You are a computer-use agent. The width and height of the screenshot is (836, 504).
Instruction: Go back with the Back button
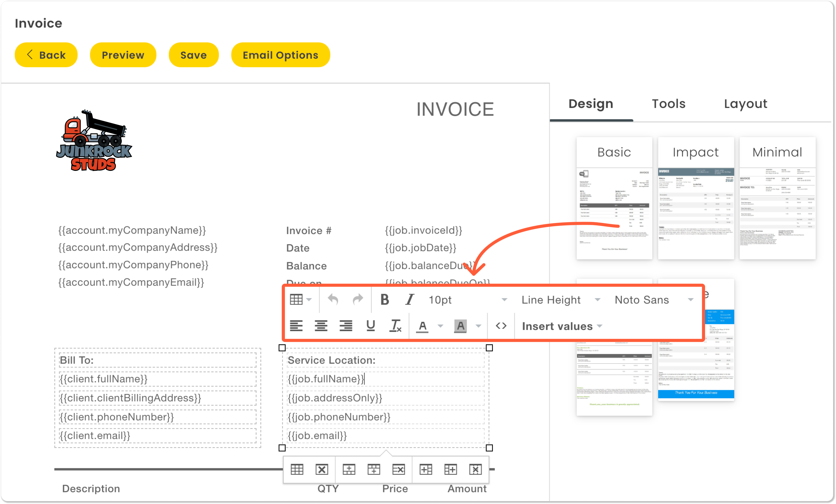point(46,55)
